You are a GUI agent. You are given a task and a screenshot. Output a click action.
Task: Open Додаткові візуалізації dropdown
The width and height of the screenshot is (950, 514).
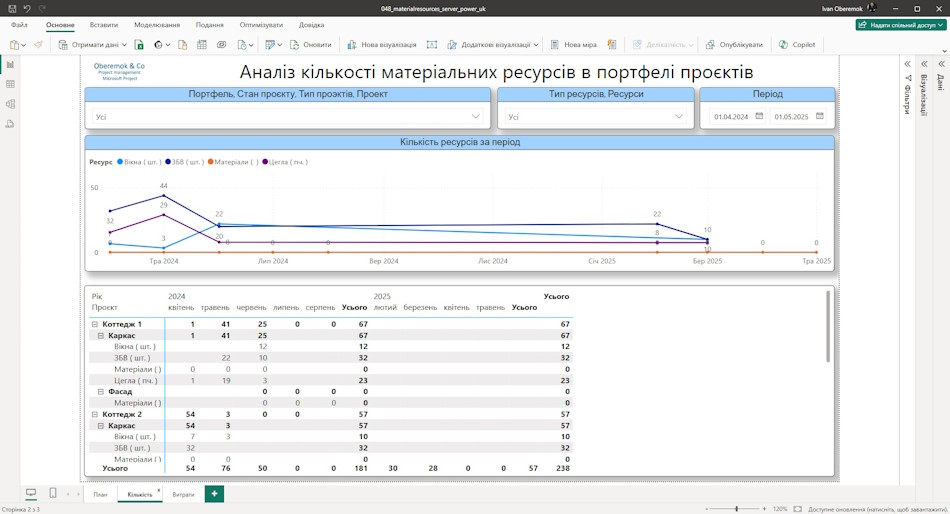[536, 45]
